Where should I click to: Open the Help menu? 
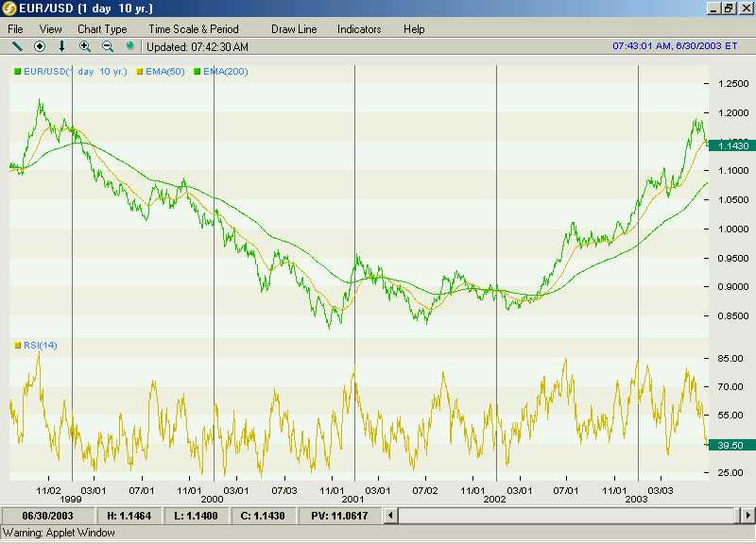point(414,29)
